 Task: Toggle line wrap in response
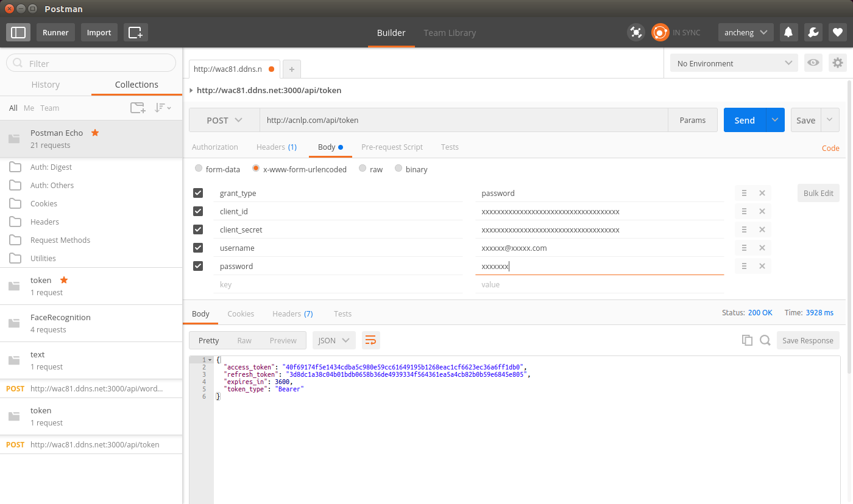tap(370, 340)
